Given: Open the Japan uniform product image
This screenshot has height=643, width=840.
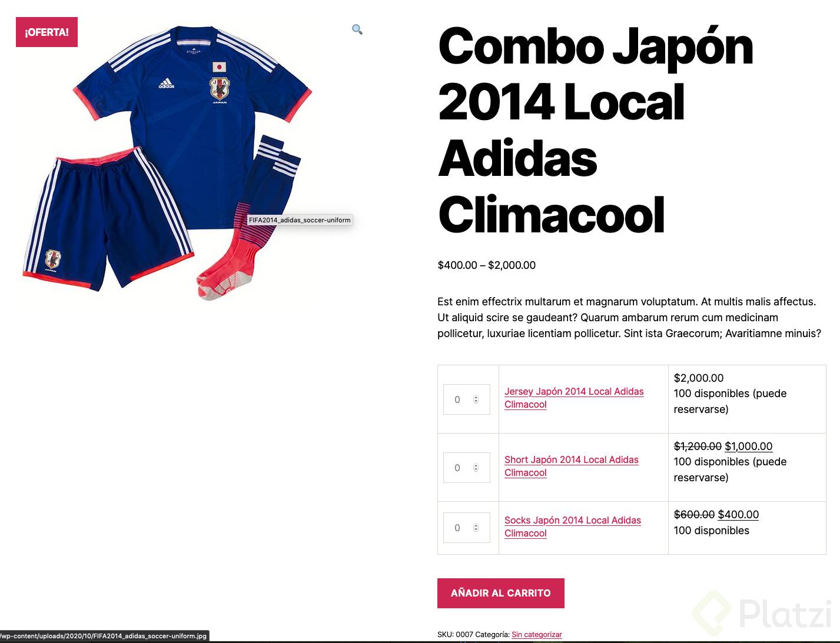Looking at the screenshot, I should pyautogui.click(x=167, y=163).
